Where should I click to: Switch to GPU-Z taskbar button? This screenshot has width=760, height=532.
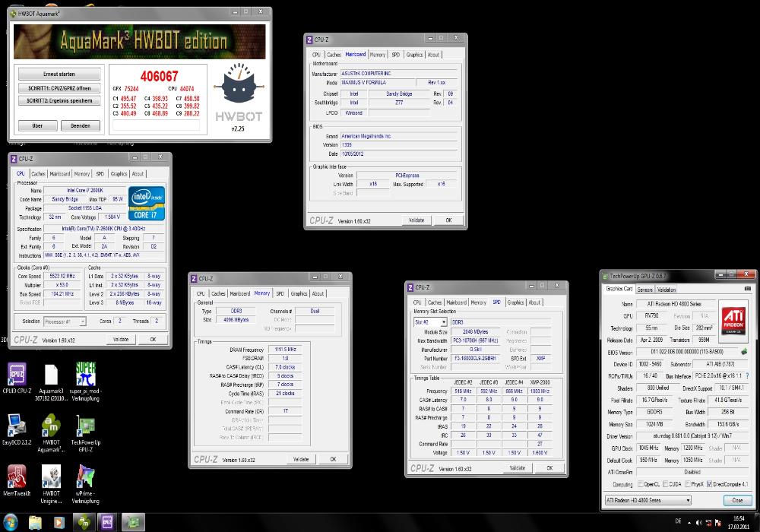pos(133,522)
